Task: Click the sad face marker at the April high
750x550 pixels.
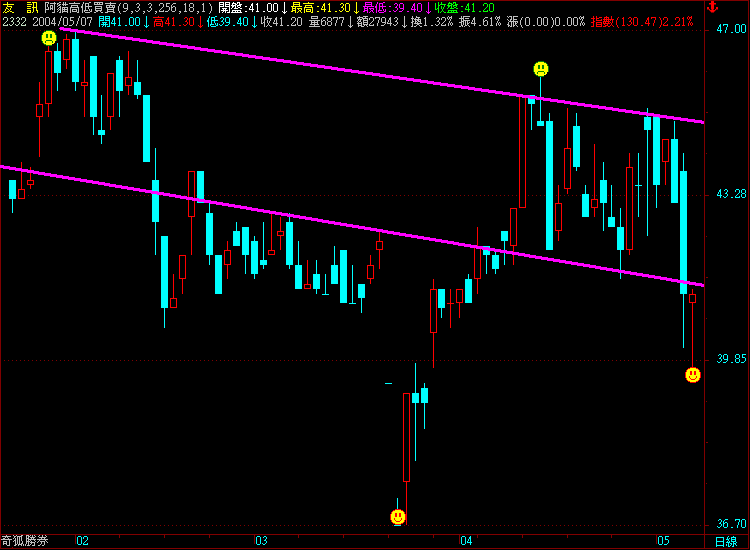Action: (x=540, y=69)
